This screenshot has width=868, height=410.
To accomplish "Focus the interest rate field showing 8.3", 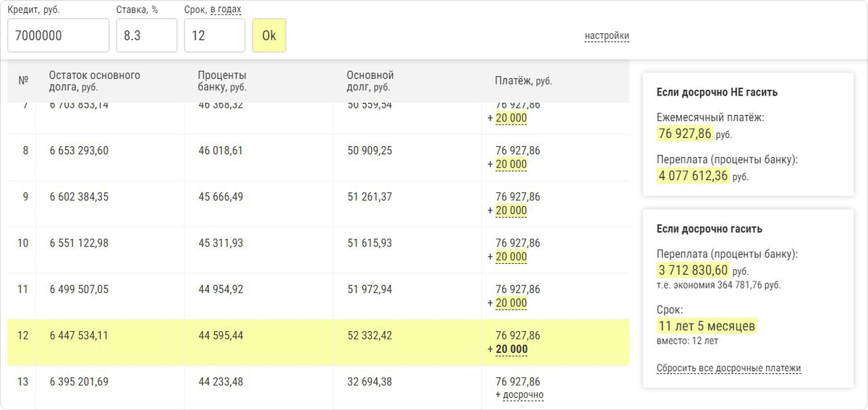I will [x=146, y=35].
